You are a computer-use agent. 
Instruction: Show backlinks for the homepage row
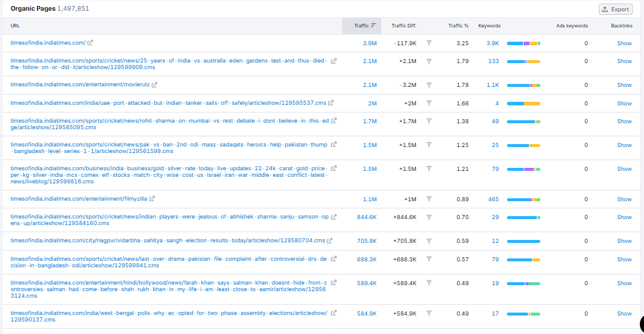tap(624, 43)
